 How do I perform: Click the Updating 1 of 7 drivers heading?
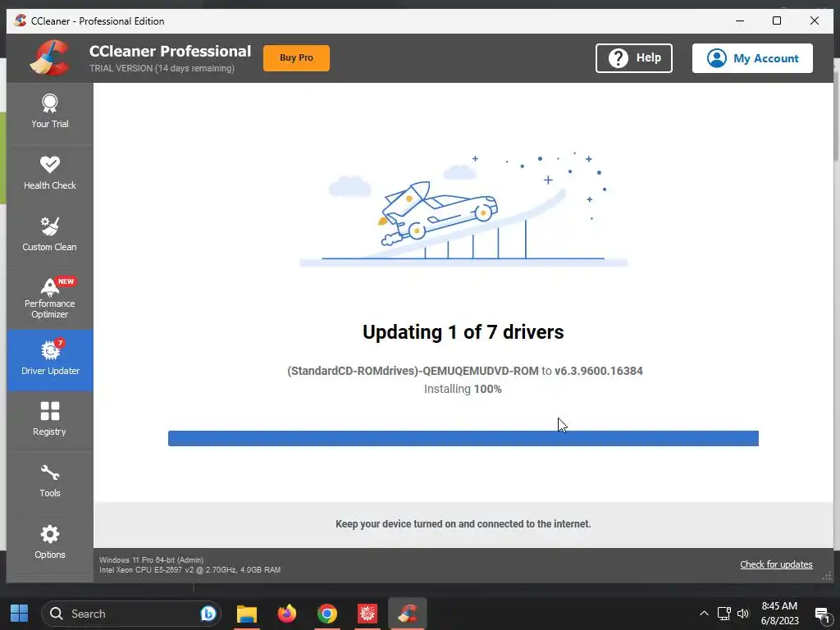click(463, 332)
